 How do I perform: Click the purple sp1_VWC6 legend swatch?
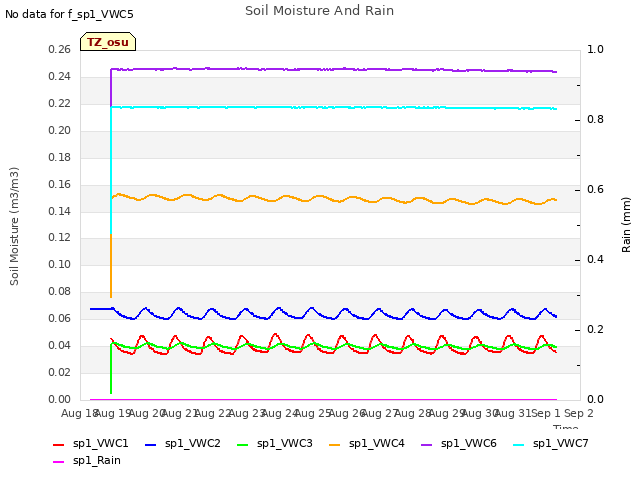(427, 444)
